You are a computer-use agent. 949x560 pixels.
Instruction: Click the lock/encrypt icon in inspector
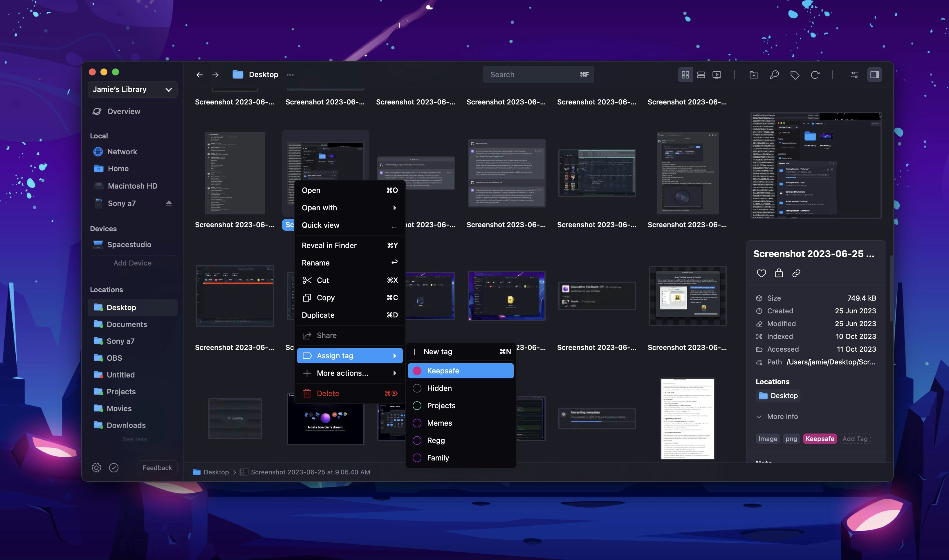tap(779, 273)
